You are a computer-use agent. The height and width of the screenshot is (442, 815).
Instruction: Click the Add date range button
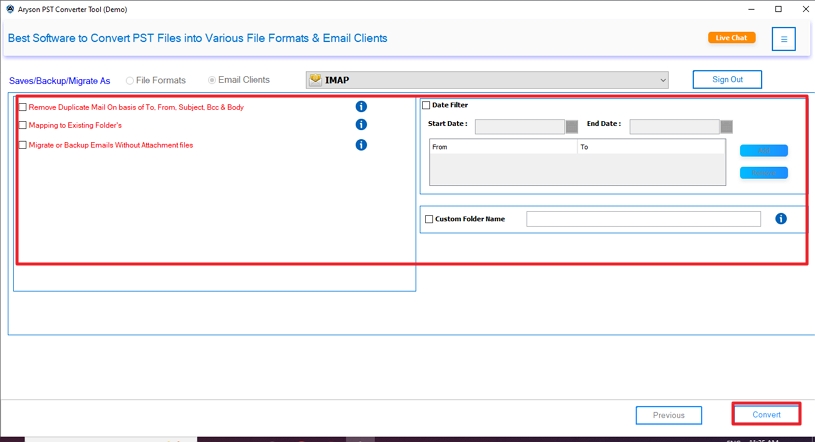pyautogui.click(x=764, y=150)
